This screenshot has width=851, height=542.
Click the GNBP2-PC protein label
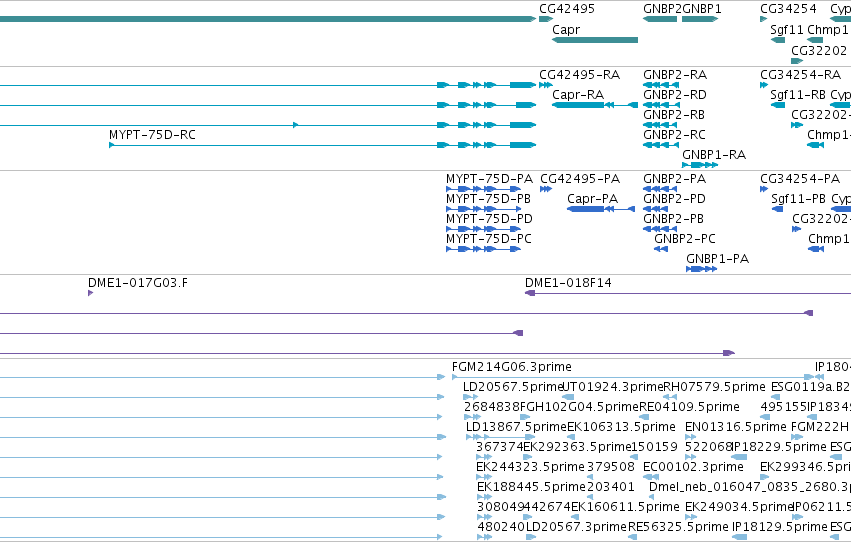684,239
